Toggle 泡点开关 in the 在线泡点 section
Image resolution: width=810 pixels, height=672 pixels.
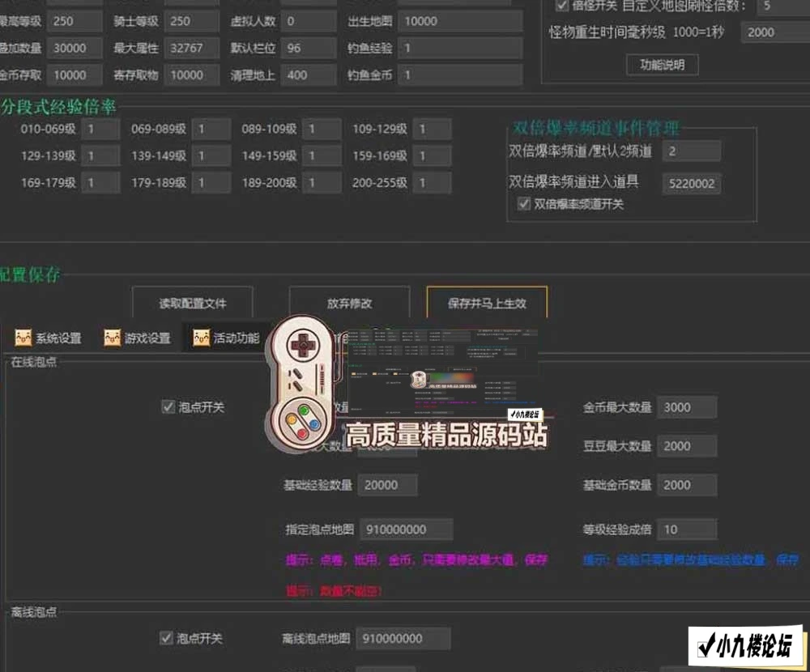(x=168, y=406)
